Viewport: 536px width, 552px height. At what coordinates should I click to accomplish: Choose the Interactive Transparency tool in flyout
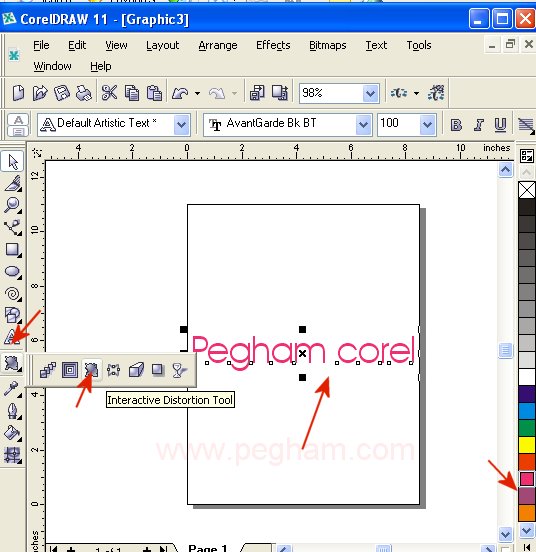[x=179, y=370]
